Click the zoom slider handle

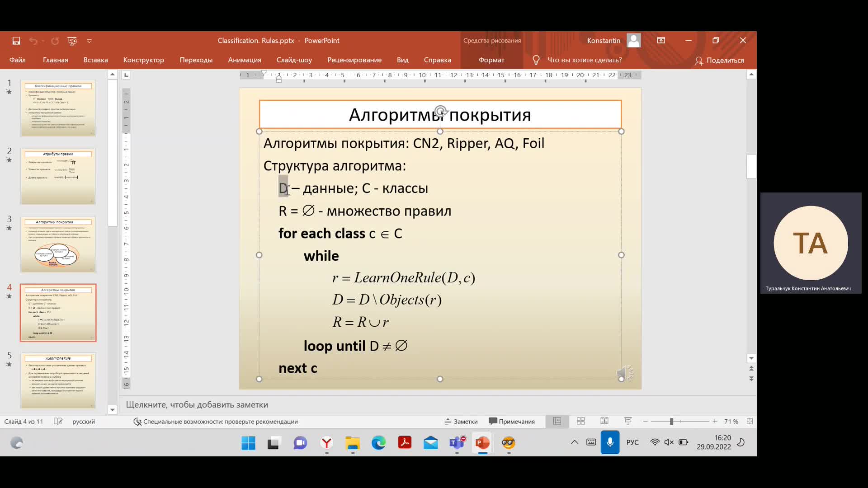point(672,421)
